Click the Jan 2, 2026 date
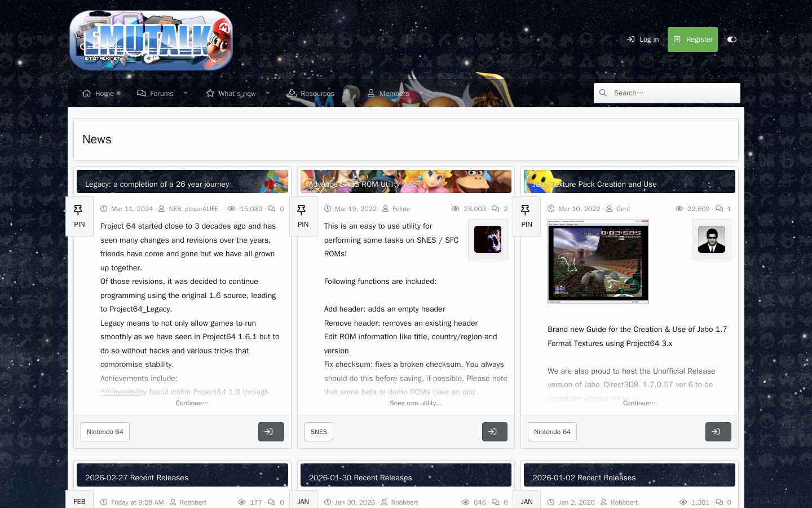The height and width of the screenshot is (508, 812). pos(576,502)
